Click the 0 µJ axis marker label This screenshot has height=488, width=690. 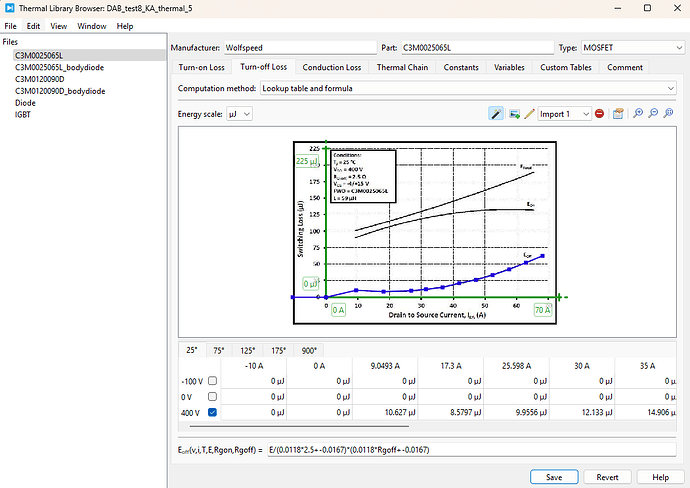[310, 284]
